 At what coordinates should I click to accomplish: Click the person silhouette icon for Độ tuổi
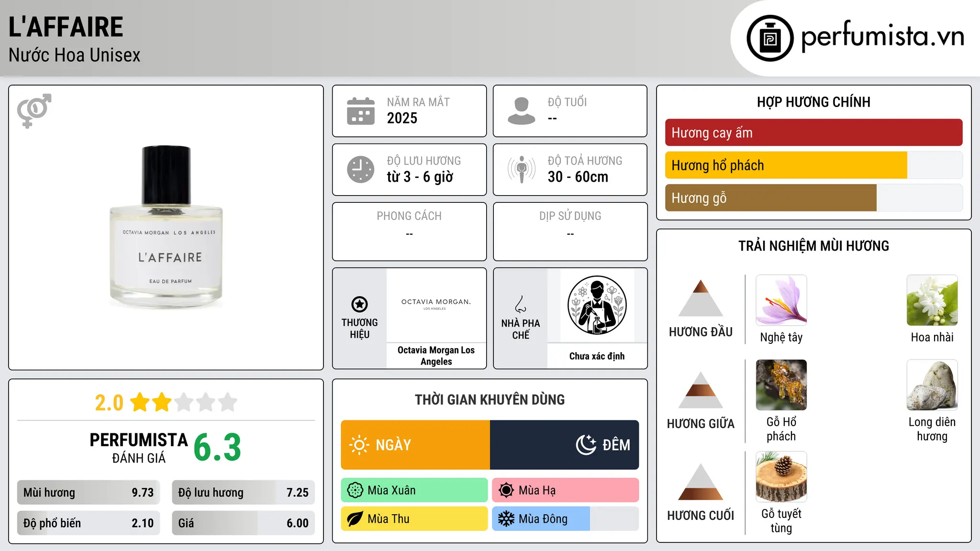521,111
